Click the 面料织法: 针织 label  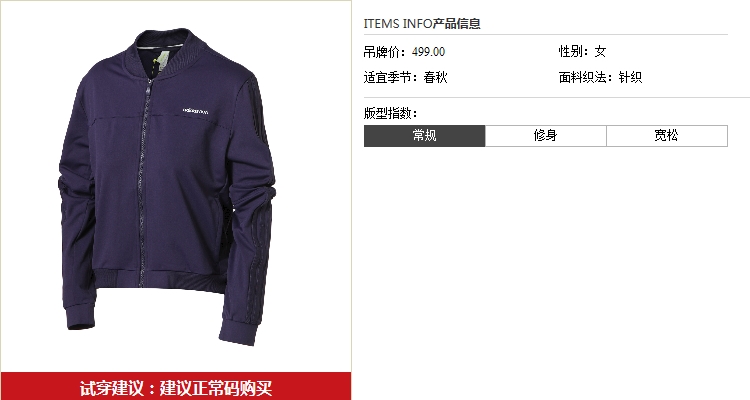coord(600,77)
